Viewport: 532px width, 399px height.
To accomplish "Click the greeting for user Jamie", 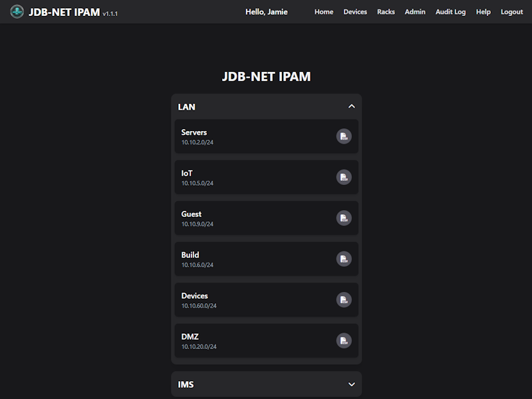I will coord(267,11).
